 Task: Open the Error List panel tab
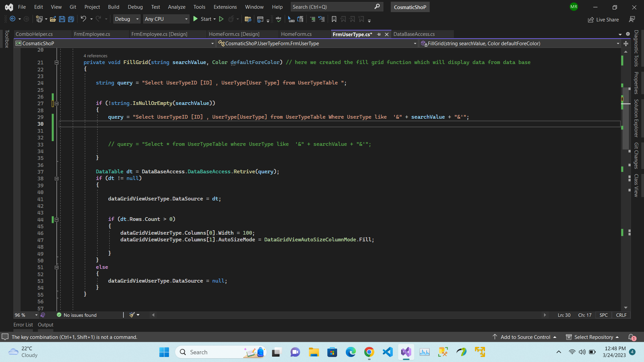tap(23, 324)
